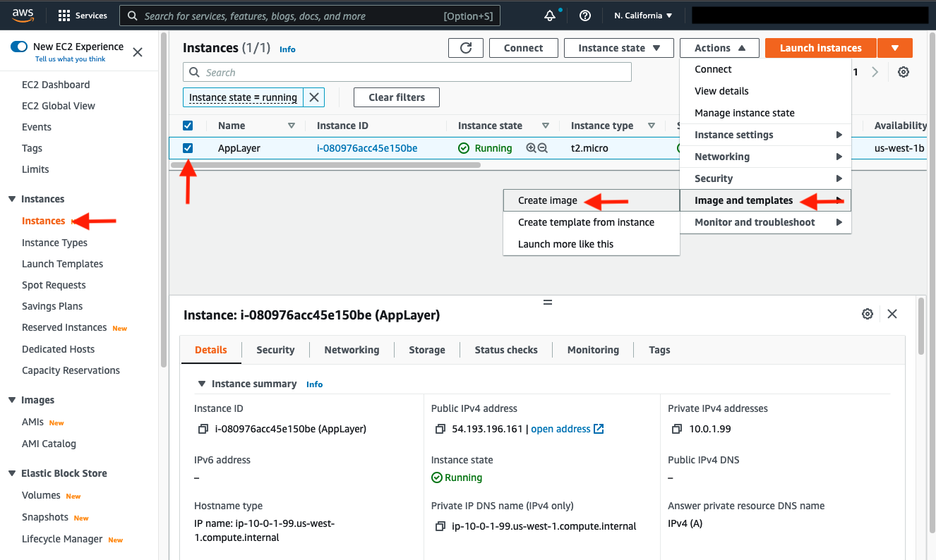Open the Security submenu in Actions
The height and width of the screenshot is (560, 936).
[x=765, y=178]
